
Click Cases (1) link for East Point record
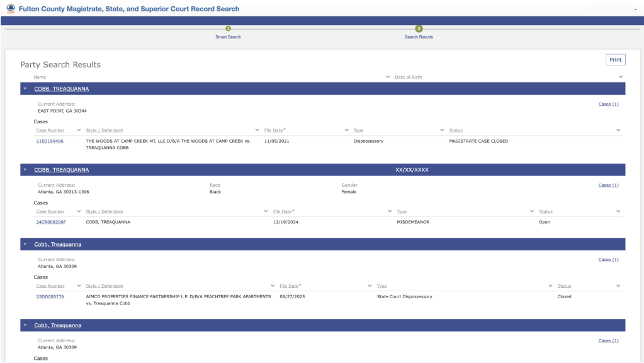click(608, 104)
